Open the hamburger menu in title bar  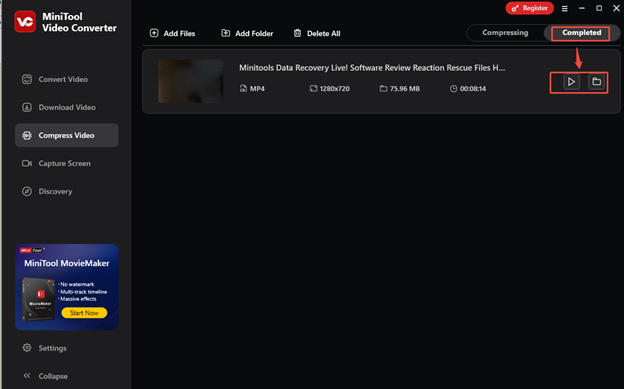(564, 8)
